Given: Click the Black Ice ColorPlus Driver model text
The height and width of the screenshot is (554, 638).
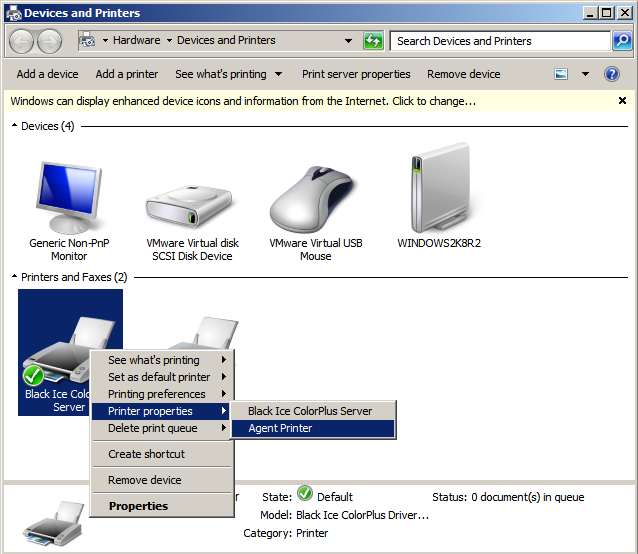Looking at the screenshot, I should [363, 515].
